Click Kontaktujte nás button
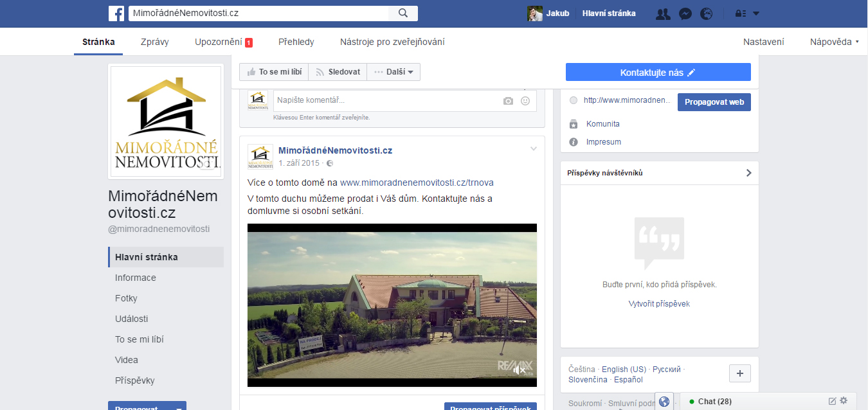The width and height of the screenshot is (868, 410). click(658, 72)
